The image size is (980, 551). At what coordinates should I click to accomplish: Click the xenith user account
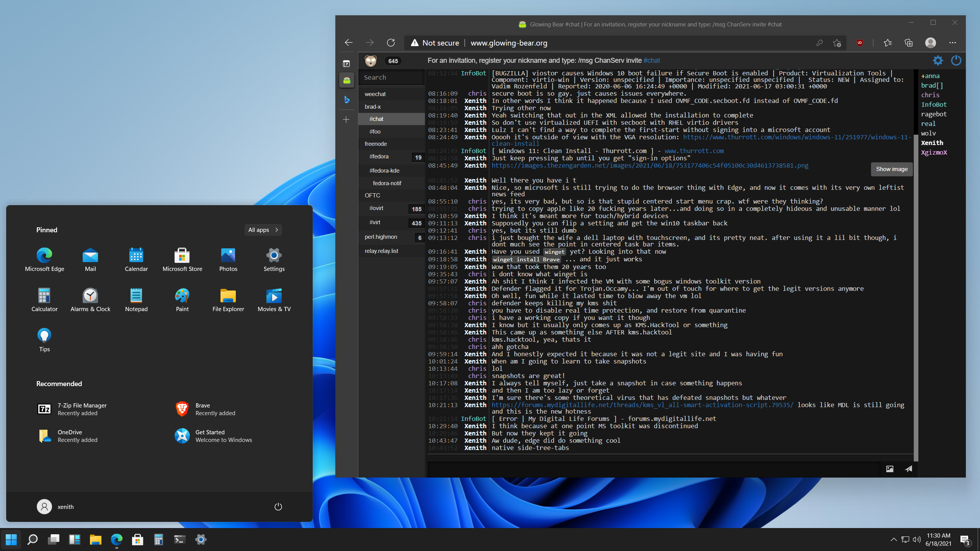coord(56,507)
